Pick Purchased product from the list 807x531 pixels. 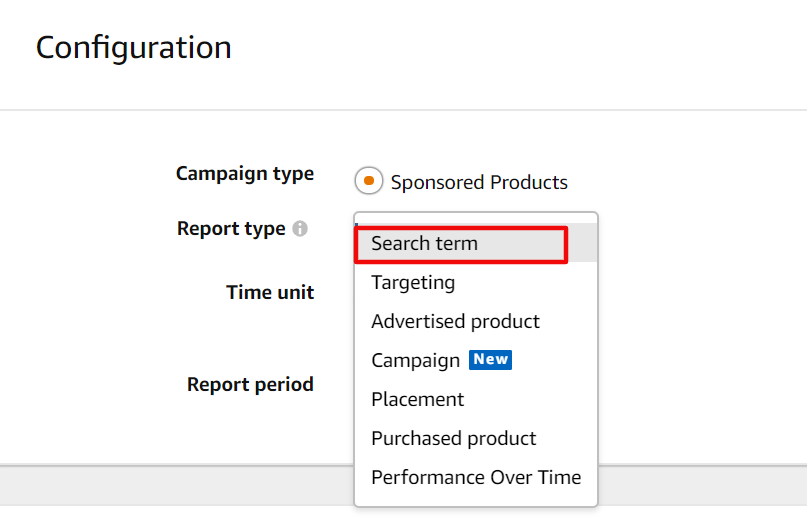click(x=476, y=438)
